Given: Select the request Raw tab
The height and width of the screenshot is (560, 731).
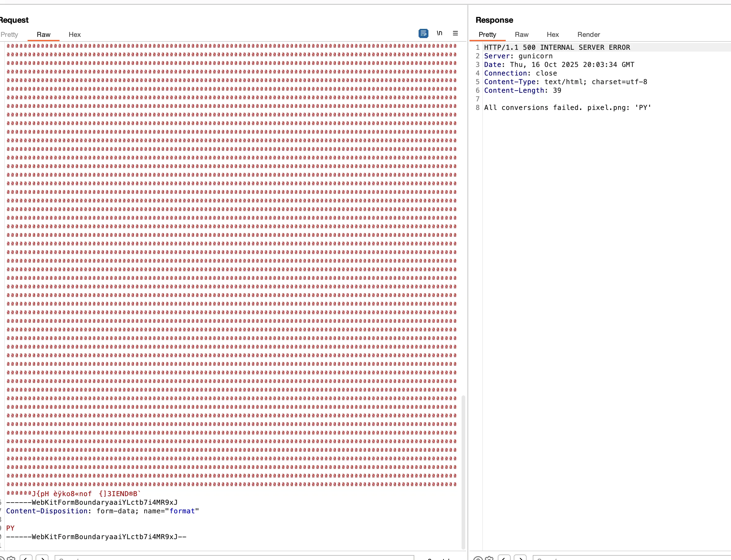Looking at the screenshot, I should click(43, 35).
